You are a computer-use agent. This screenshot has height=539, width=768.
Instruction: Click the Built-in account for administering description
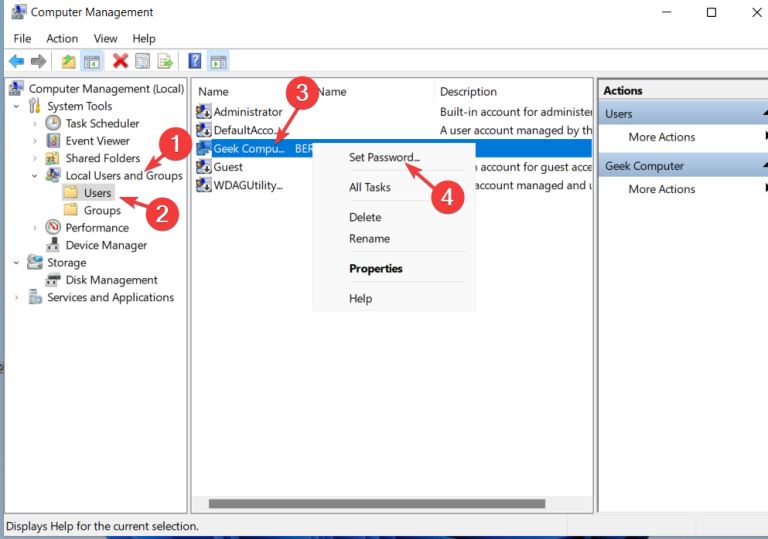pos(516,112)
